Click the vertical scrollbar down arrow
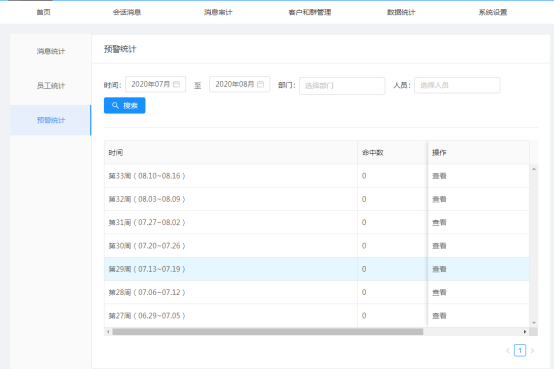Viewport: 554px width, 369px height. 534,323
